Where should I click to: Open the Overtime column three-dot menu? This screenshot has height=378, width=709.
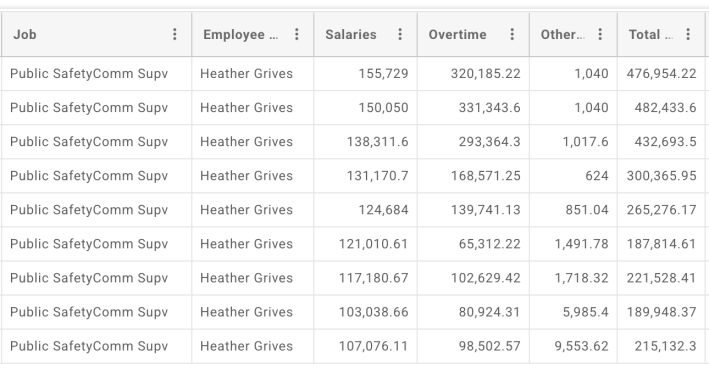point(512,34)
